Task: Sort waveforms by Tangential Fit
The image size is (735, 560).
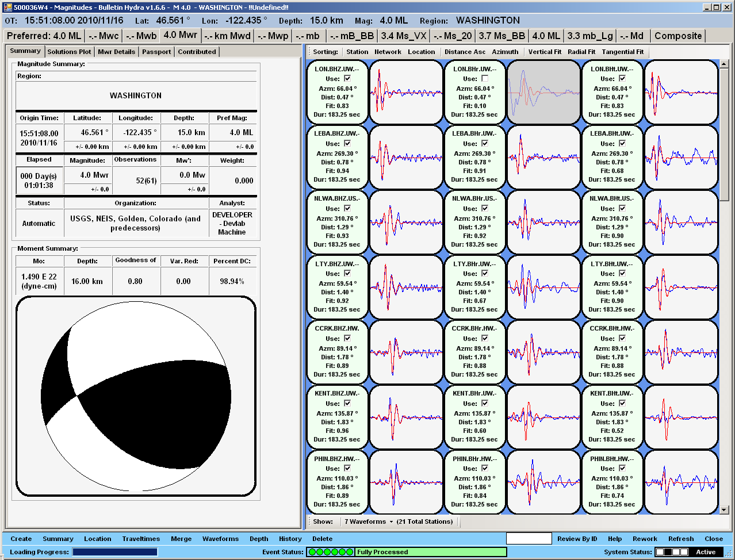Action: point(623,52)
